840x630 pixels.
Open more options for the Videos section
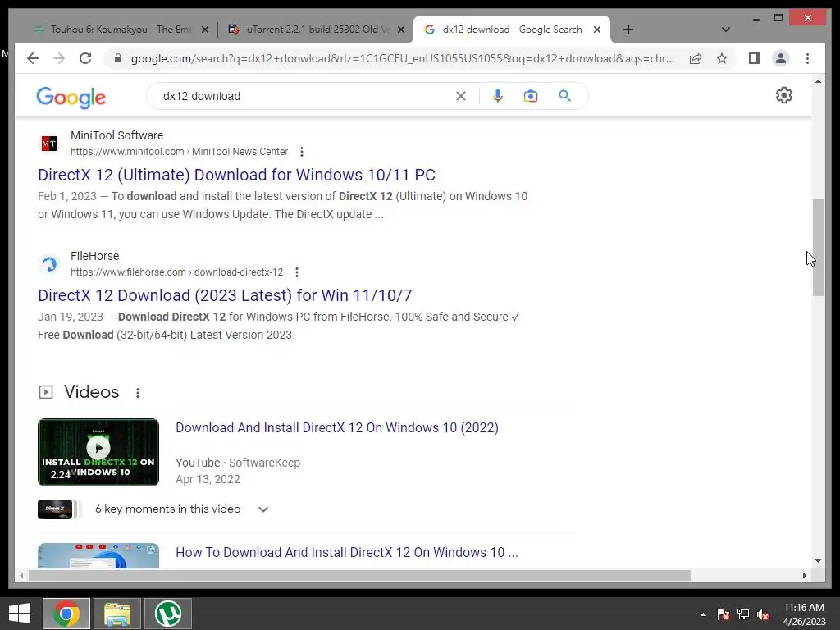138,393
